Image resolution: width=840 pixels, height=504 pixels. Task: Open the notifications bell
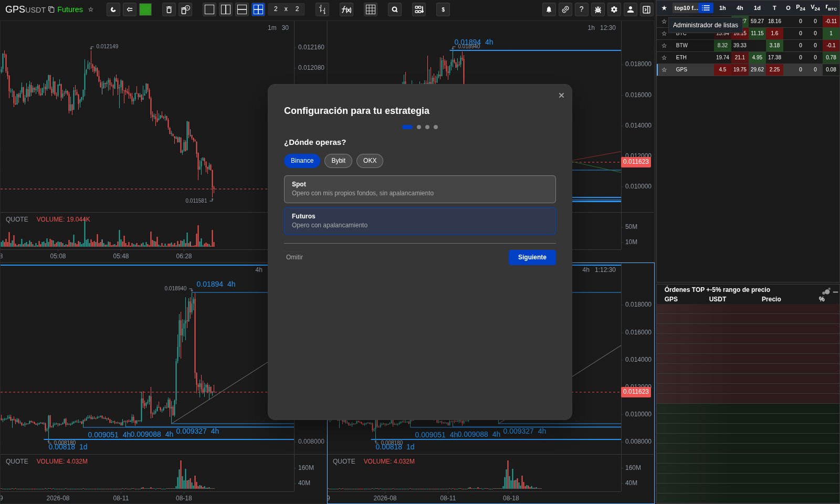pyautogui.click(x=549, y=9)
